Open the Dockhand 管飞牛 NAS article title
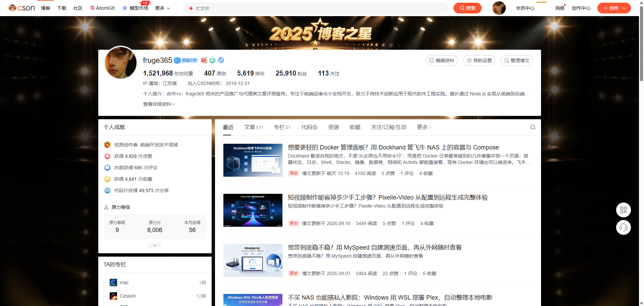The image size is (644, 306). pos(393,147)
